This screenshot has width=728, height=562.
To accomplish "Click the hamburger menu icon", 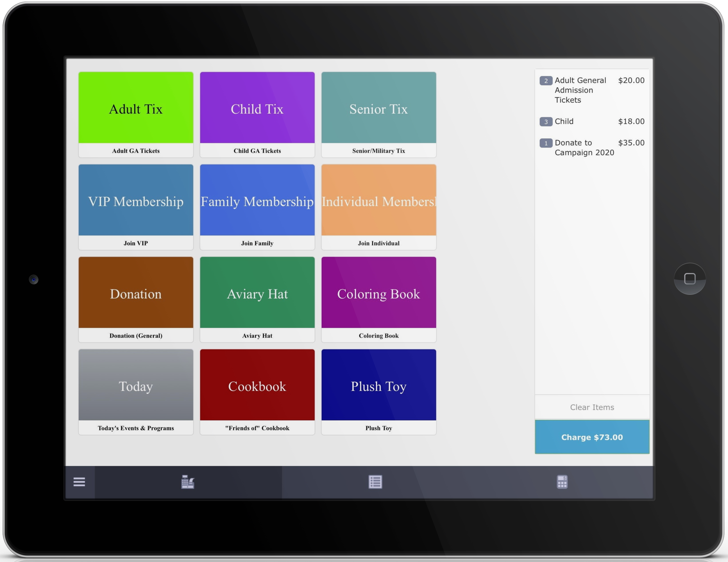I will click(x=80, y=482).
